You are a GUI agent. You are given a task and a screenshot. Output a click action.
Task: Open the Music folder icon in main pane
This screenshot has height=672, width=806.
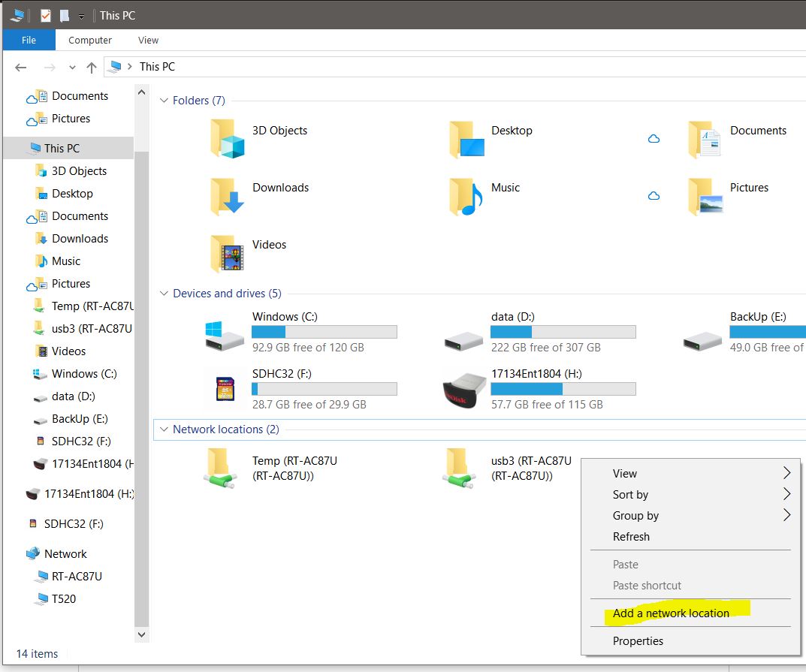tap(466, 196)
